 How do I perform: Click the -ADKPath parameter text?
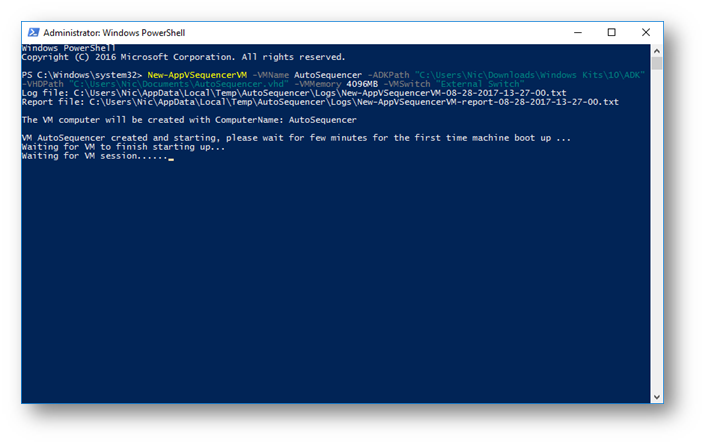pyautogui.click(x=389, y=75)
